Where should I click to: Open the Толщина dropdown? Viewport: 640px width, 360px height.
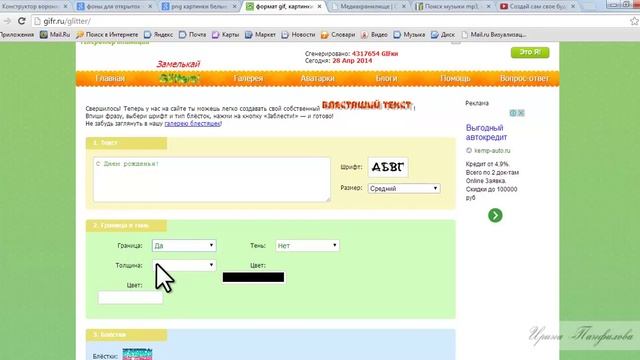184,265
